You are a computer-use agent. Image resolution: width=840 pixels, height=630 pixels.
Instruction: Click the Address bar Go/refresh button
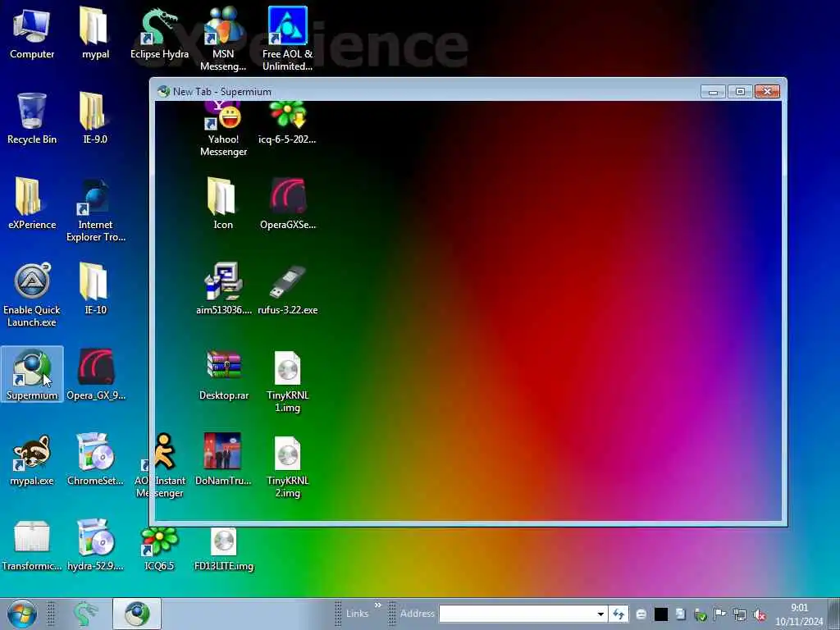point(619,614)
